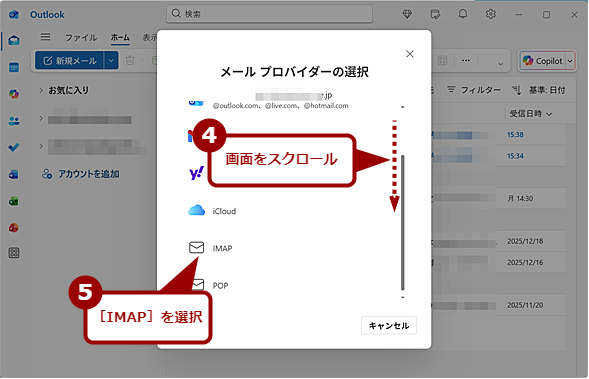Viewport: 589px width, 379px height.
Task: Expand the お気に入り folder group
Action: [41, 90]
